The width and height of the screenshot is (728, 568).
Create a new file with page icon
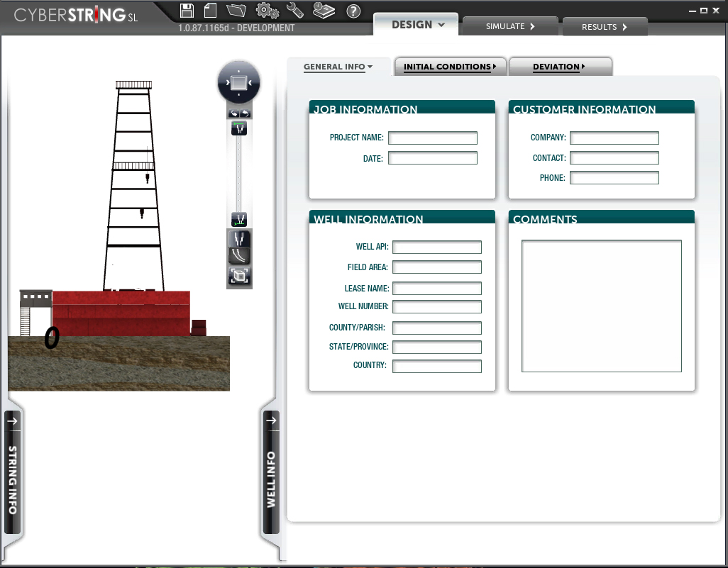point(210,11)
